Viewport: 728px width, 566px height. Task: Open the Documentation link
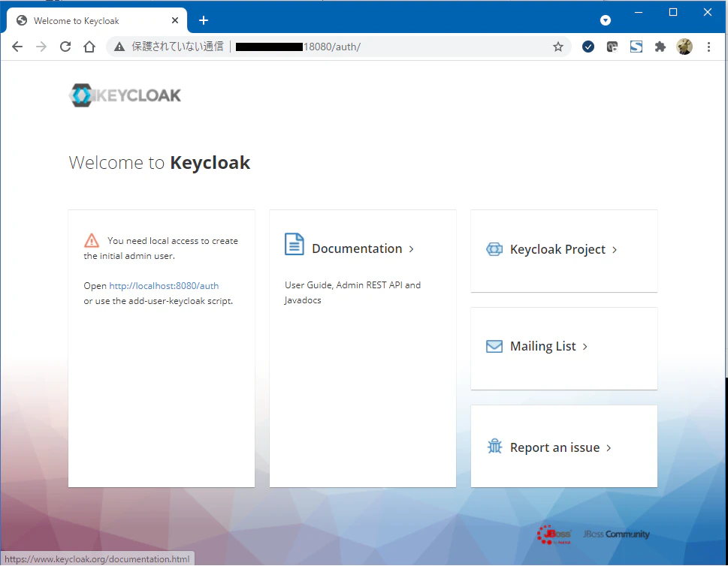click(357, 248)
